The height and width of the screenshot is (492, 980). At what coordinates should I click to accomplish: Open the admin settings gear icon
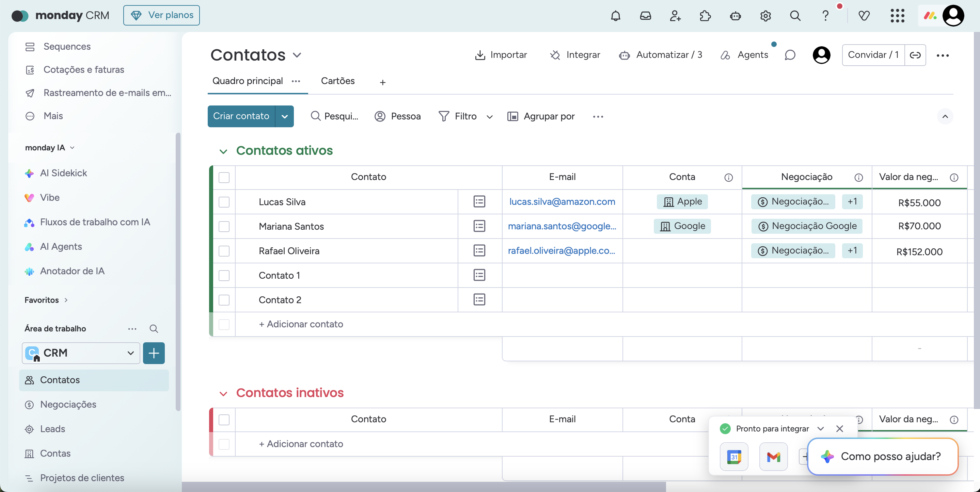[x=765, y=16]
